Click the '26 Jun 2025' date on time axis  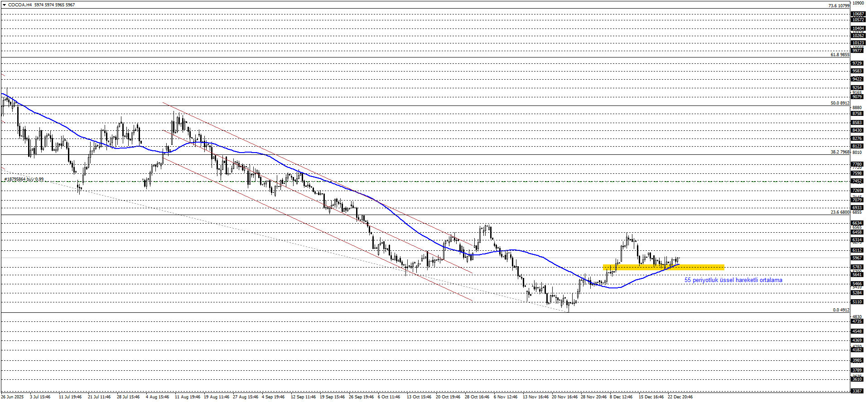click(12, 397)
